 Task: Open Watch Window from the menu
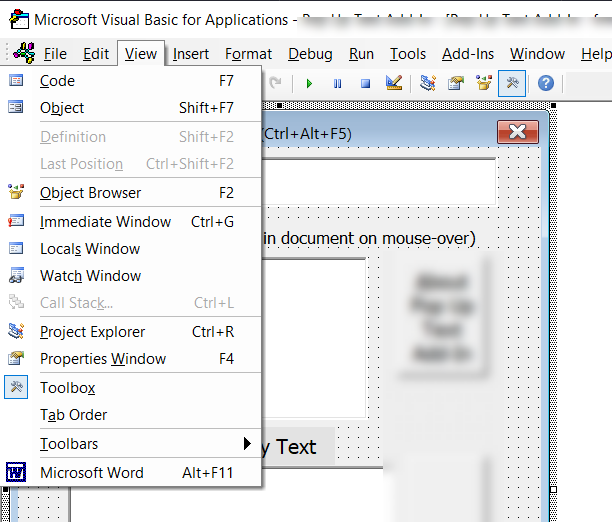tap(131, 276)
